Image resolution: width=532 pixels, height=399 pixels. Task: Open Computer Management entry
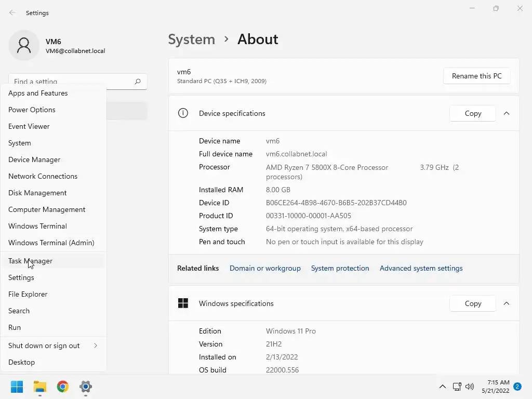(x=54, y=209)
